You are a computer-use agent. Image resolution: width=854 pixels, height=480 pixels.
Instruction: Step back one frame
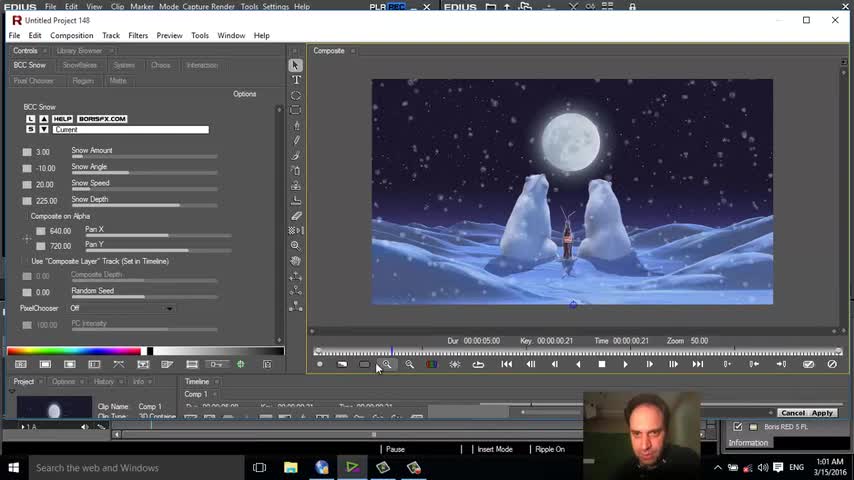click(554, 364)
